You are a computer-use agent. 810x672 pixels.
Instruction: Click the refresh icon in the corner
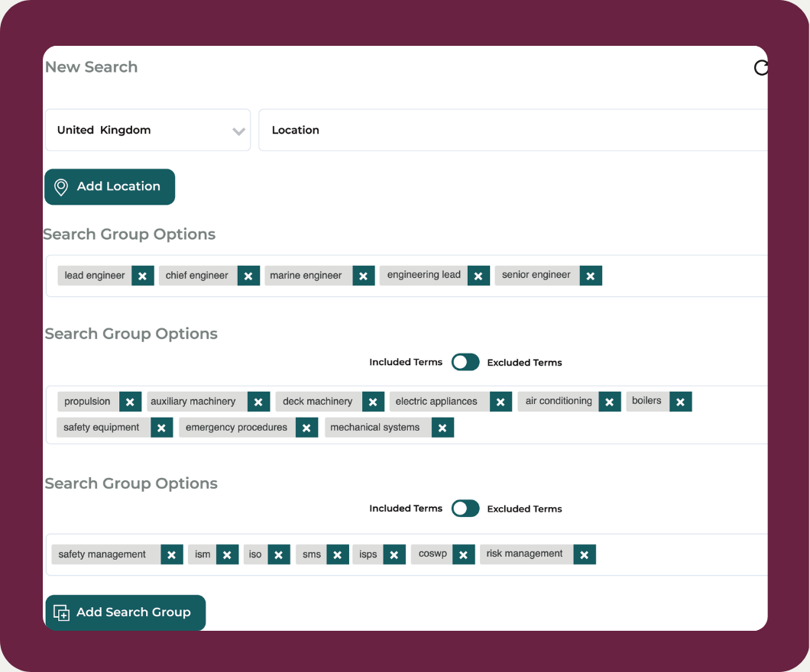(761, 68)
